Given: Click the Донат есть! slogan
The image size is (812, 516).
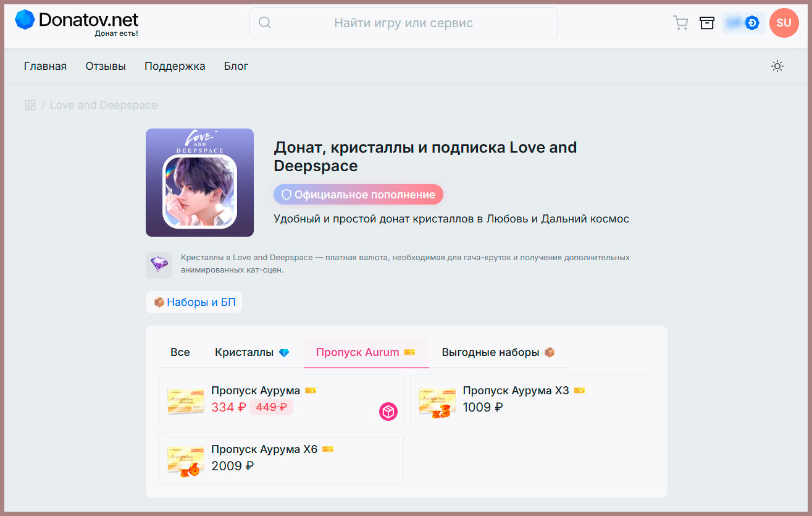Looking at the screenshot, I should (116, 33).
